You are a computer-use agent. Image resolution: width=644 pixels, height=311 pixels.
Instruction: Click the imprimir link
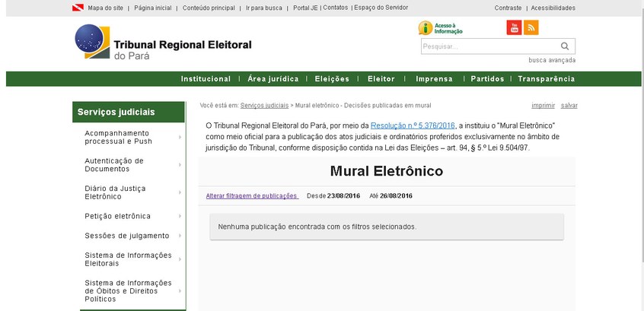click(543, 106)
